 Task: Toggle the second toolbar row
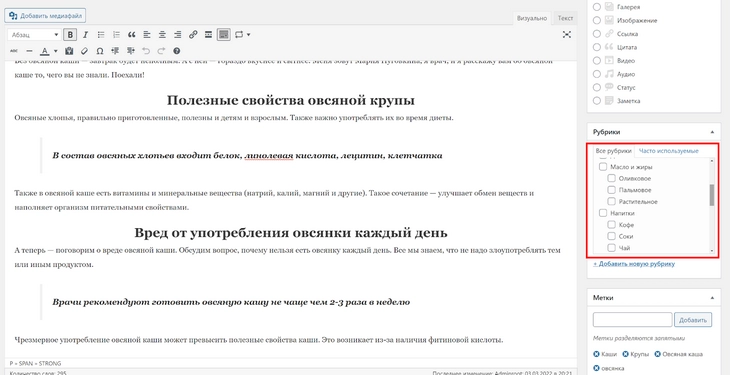coord(224,34)
